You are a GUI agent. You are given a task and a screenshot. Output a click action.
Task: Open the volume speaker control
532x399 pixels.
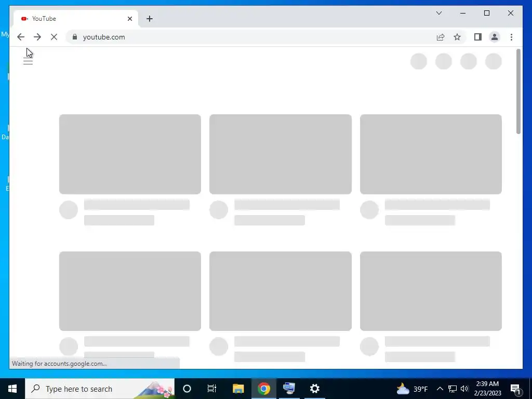pos(464,389)
